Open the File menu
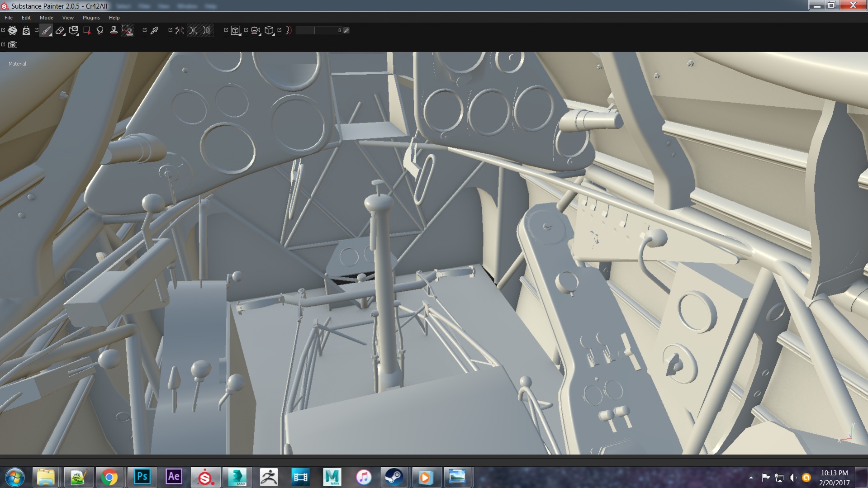The height and width of the screenshot is (488, 868). [9, 18]
